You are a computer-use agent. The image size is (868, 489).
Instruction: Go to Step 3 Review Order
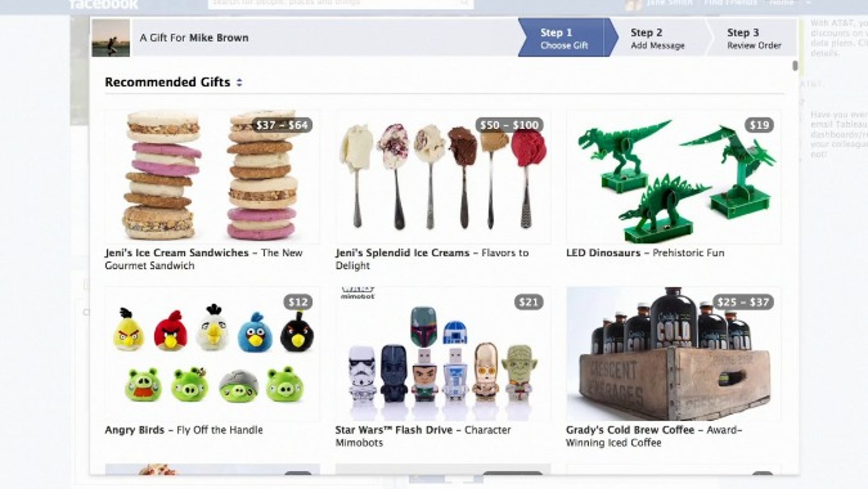[x=754, y=38]
